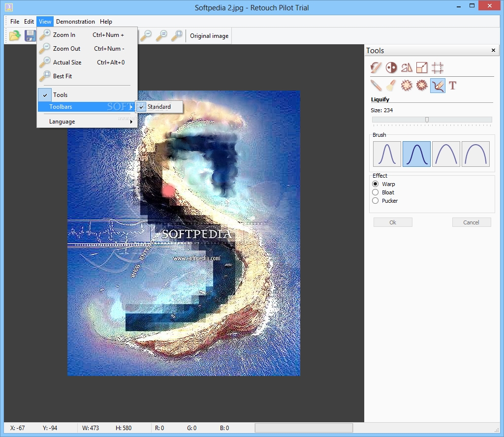Open the Demonstration menu
The height and width of the screenshot is (437, 504).
(75, 22)
